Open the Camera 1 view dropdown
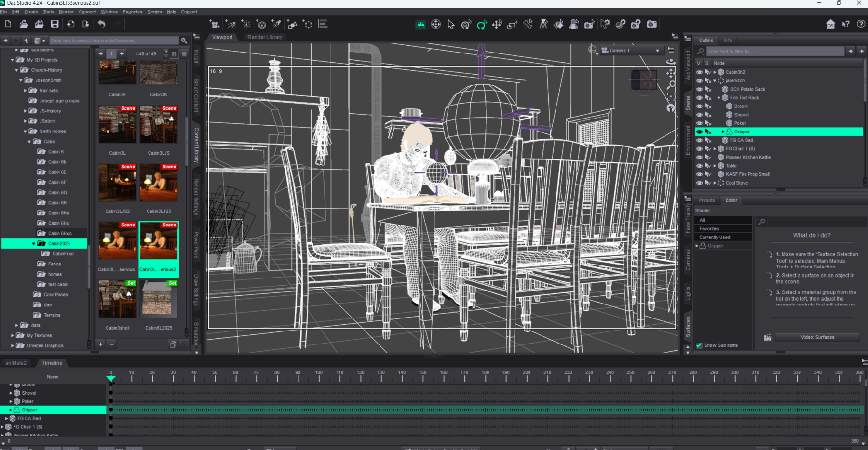Viewport: 868px width, 450px height. click(657, 51)
